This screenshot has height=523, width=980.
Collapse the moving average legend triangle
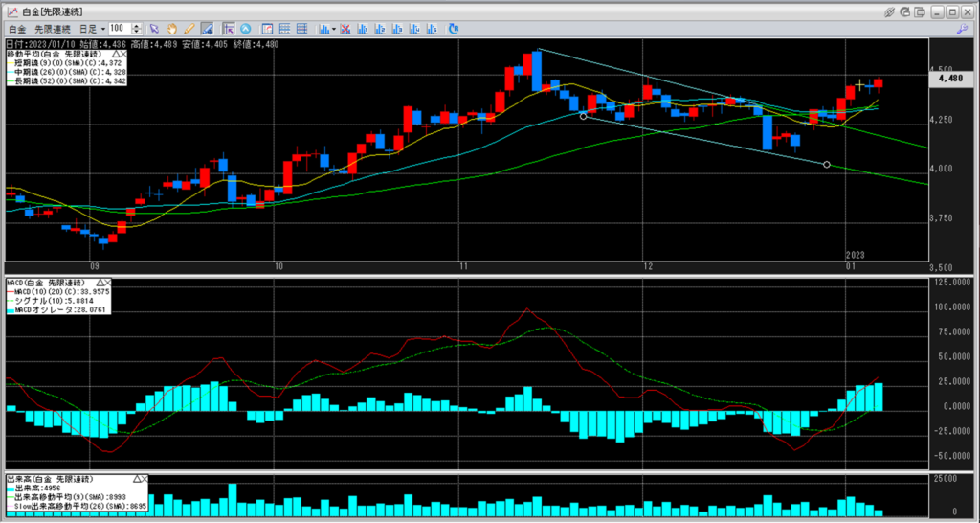pos(116,56)
